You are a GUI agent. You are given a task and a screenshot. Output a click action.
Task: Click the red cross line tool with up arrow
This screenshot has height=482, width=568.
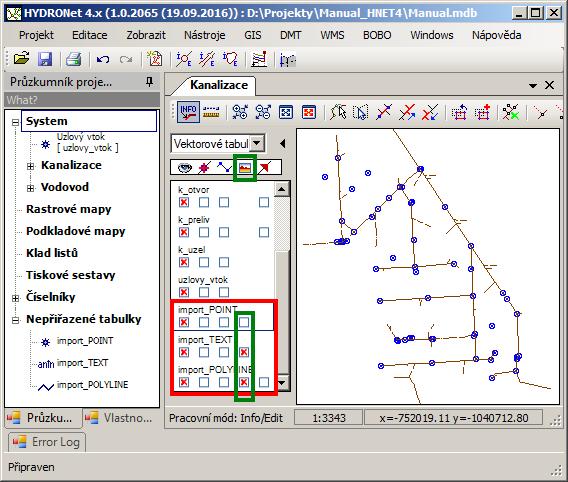[x=407, y=112]
